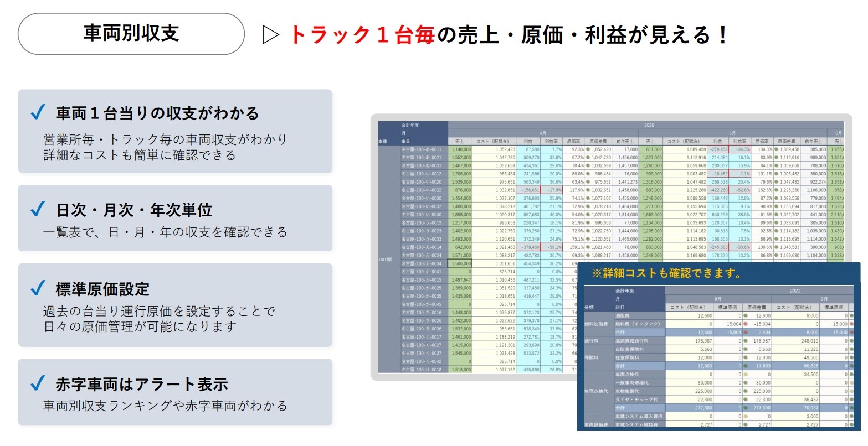Screen dimensions: 868x446
Task: Click the 燃料油脂費 category cell
Action: [596, 324]
